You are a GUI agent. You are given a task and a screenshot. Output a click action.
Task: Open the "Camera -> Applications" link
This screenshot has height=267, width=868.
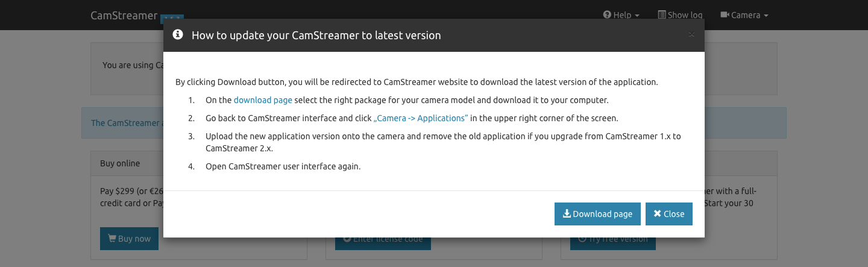click(421, 118)
